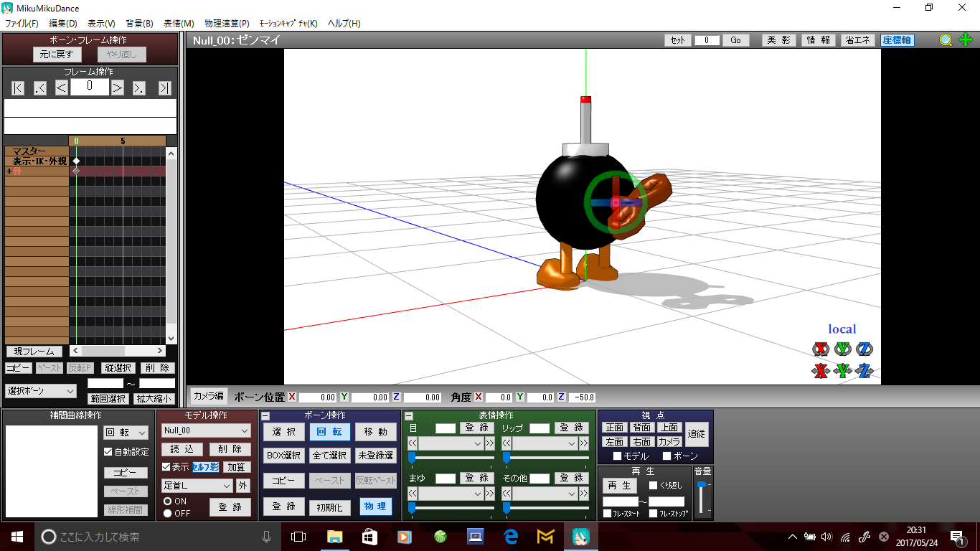The image size is (980, 551).
Task: Click previous brow (まゆ) morph << button
Action: pyautogui.click(x=413, y=494)
